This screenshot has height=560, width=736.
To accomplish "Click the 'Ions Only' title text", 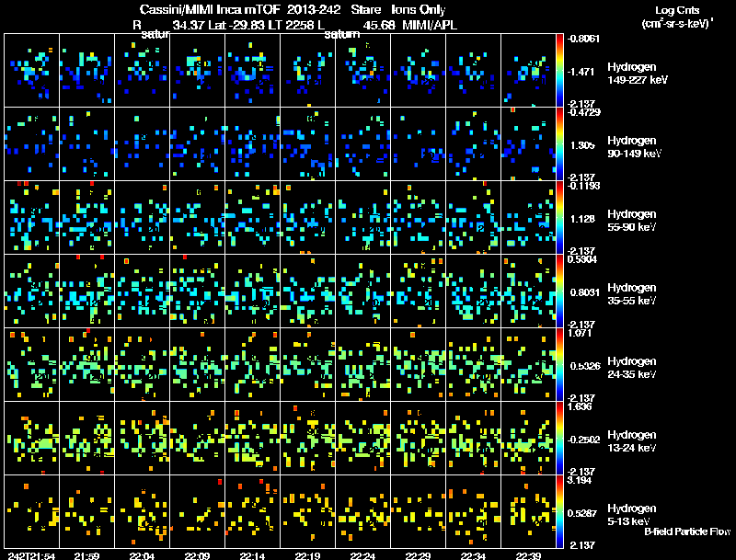I will (x=419, y=9).
